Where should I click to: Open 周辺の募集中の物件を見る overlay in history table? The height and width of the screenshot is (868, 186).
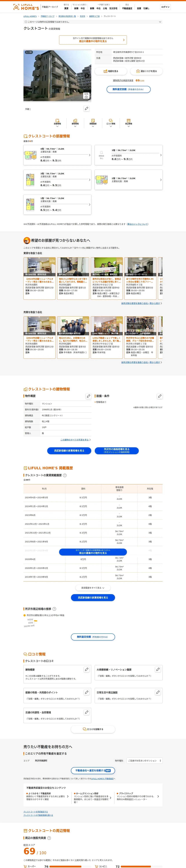click(x=93, y=552)
